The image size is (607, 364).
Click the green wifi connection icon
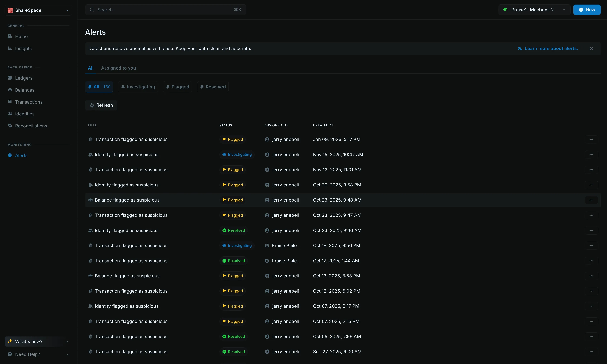point(505,10)
